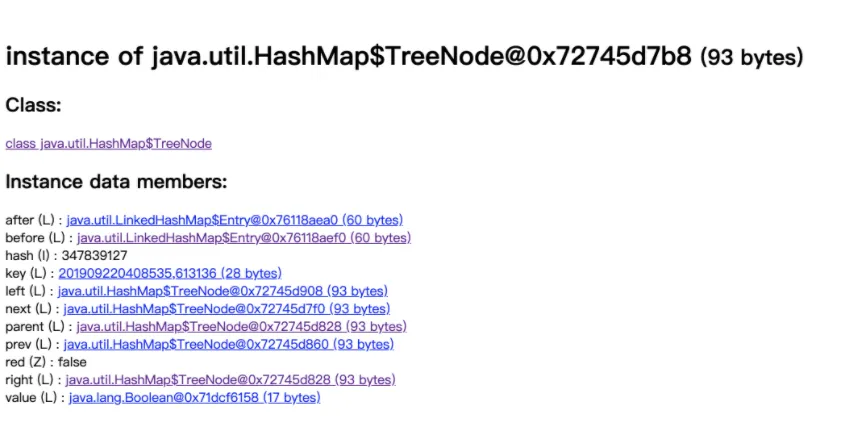Follow the 'next' TreeNode@0x72745d7f0 link
Screen dimensions: 842x421
(x=226, y=309)
